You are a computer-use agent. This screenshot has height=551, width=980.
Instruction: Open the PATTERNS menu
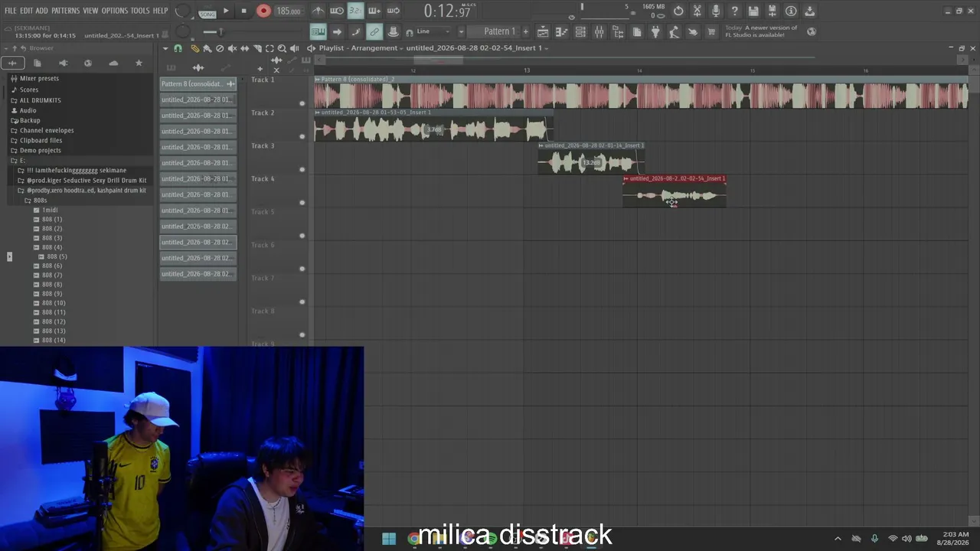65,11
